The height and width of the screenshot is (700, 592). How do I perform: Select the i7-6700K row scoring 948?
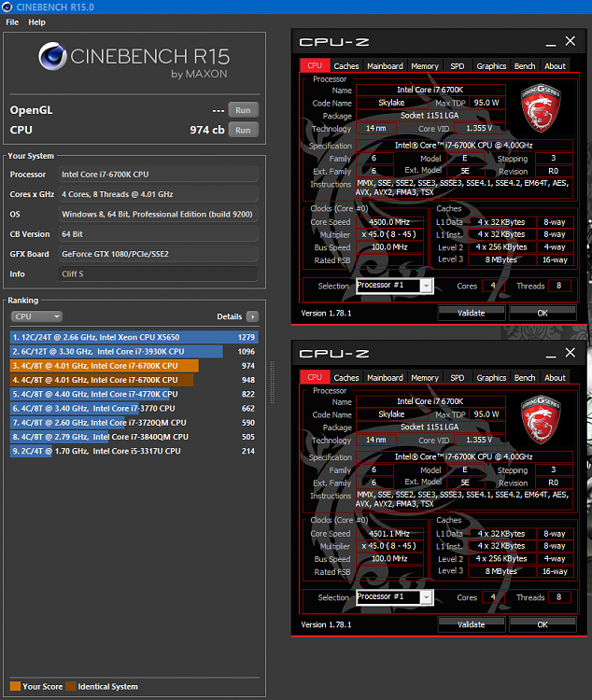point(134,380)
